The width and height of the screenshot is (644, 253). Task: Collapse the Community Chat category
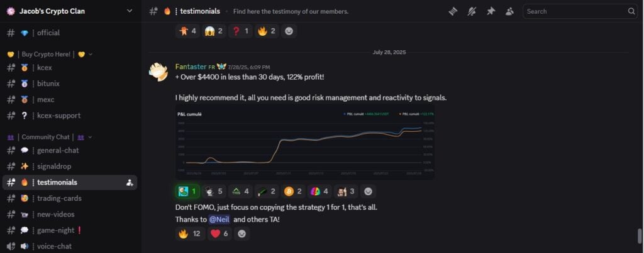(x=90, y=137)
